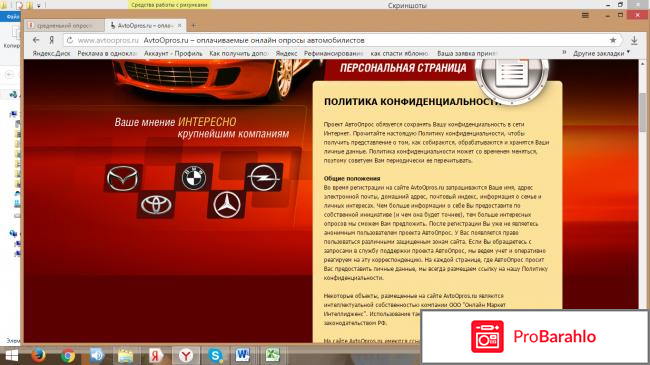Viewport: 650px width, 365px height.
Task: Open a new browser tab
Action: pos(194,26)
